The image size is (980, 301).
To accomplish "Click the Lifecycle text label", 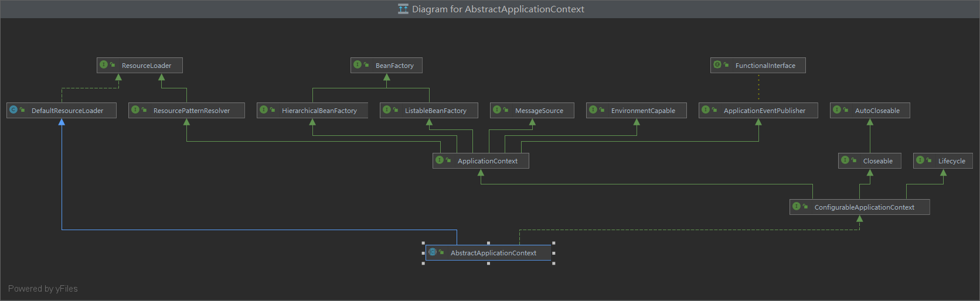I will click(x=952, y=161).
